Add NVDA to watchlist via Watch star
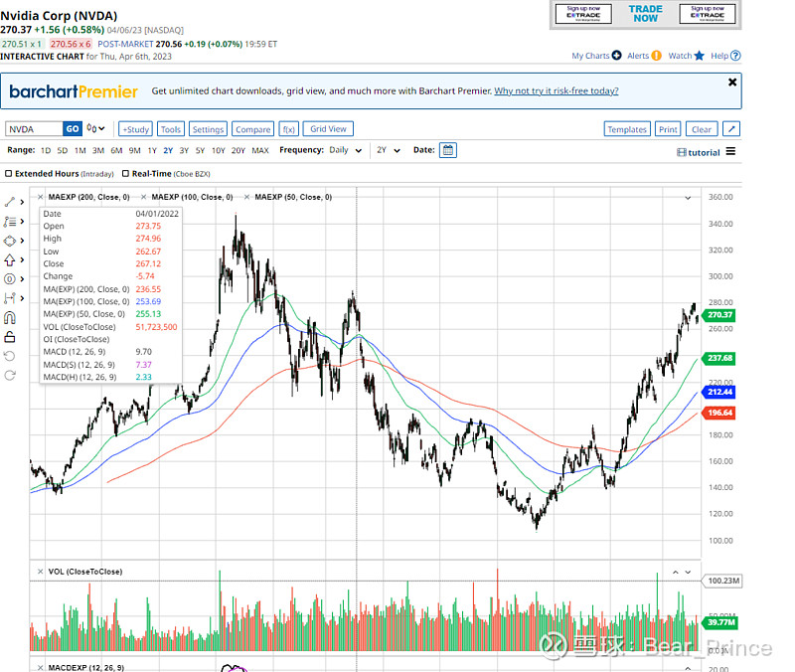The image size is (795, 672). tap(700, 56)
